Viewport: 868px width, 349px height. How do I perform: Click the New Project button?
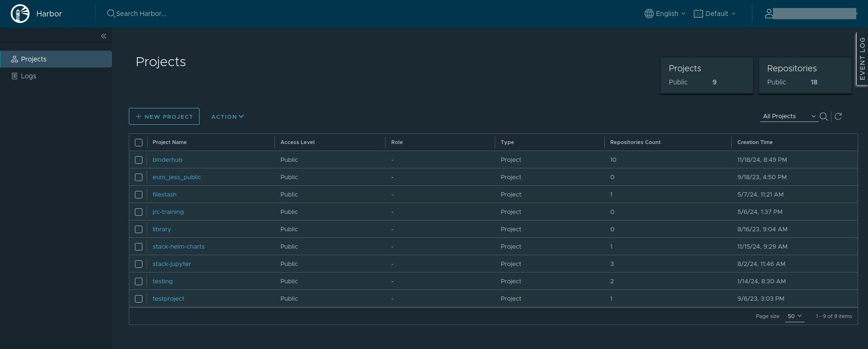[x=164, y=116]
